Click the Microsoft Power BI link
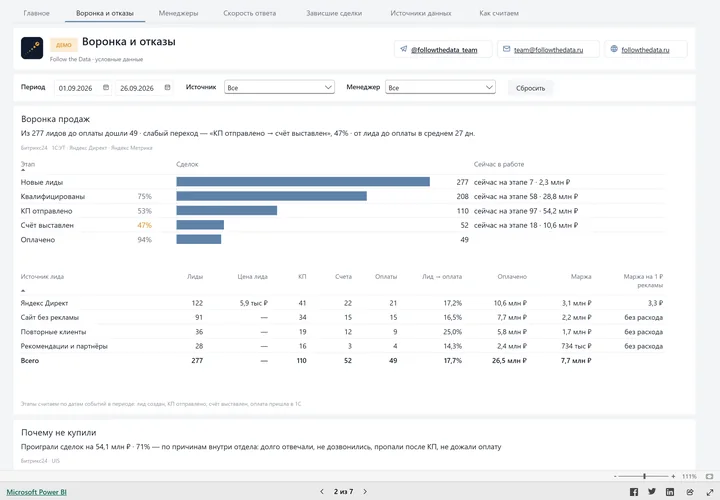This screenshot has height=500, width=720. point(37,492)
